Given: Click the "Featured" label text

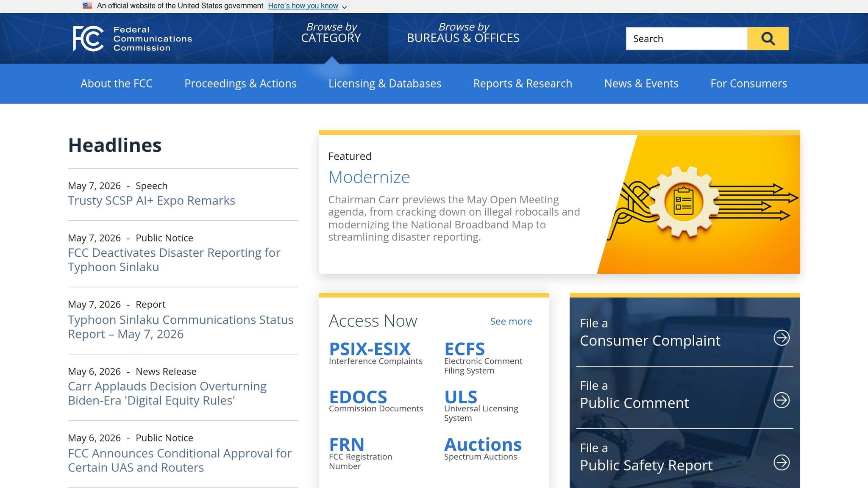Looking at the screenshot, I should pos(350,156).
